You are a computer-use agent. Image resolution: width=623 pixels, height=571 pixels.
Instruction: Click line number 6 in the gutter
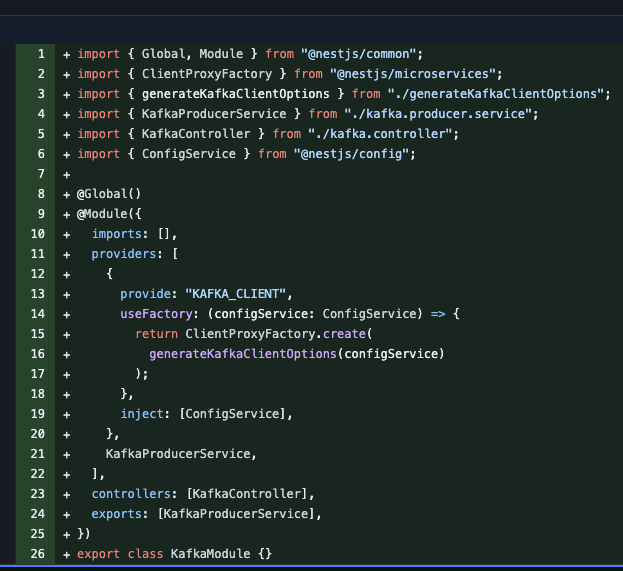click(41, 154)
